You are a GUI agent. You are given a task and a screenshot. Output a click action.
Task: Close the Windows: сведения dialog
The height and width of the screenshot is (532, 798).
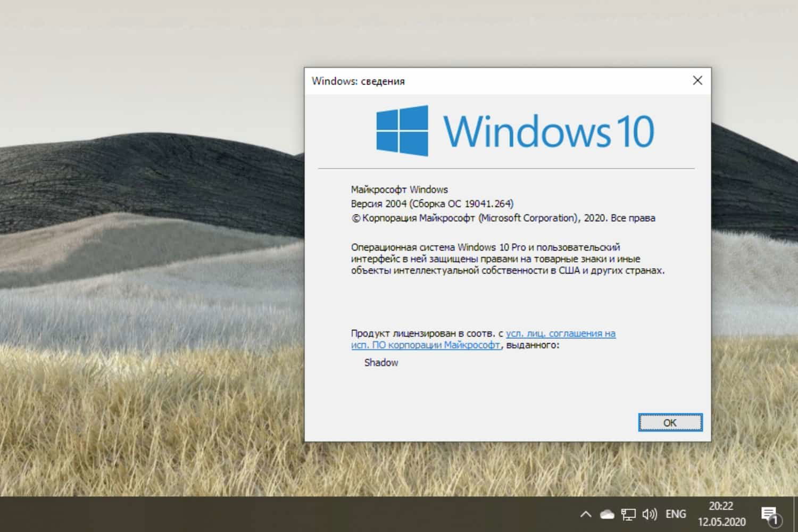point(697,80)
